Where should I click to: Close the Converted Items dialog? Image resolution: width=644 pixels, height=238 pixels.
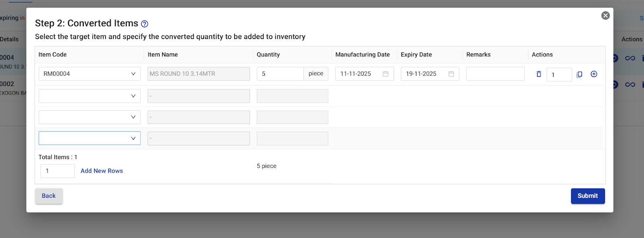[x=605, y=16]
